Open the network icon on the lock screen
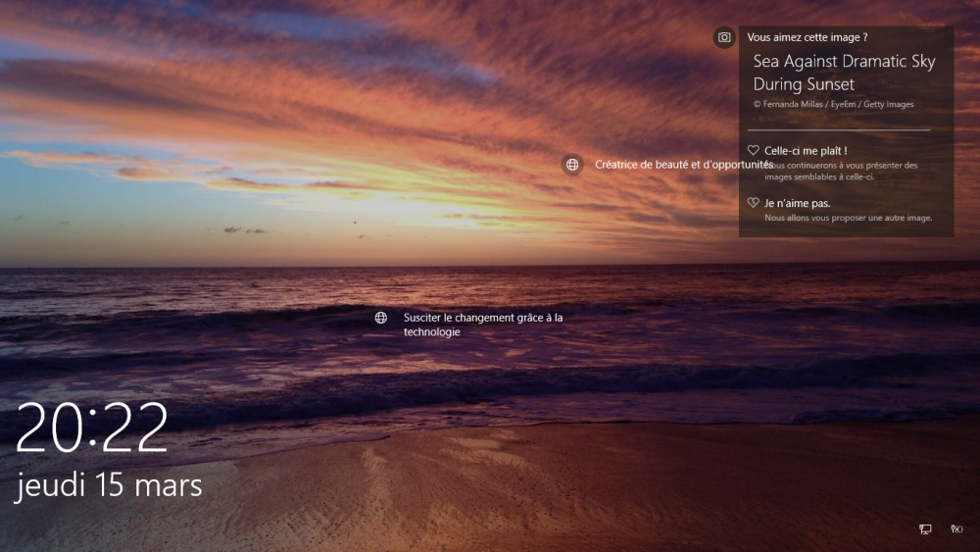 coord(926,528)
